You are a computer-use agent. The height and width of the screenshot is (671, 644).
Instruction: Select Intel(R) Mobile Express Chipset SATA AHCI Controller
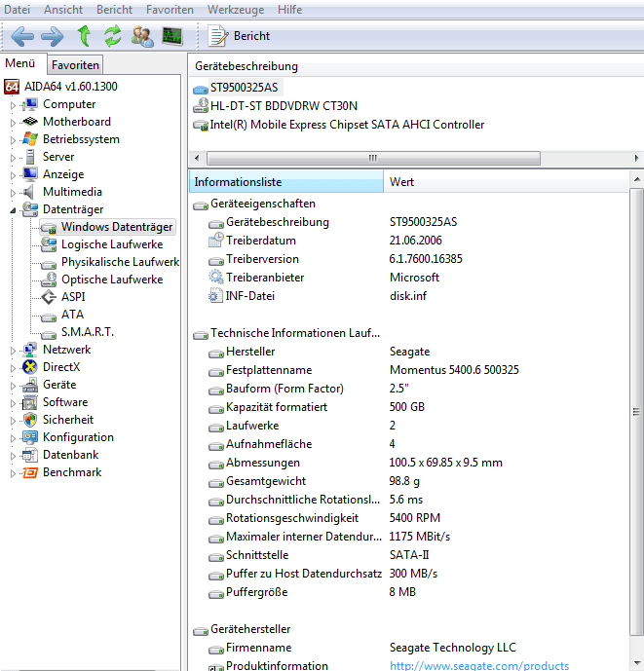347,125
